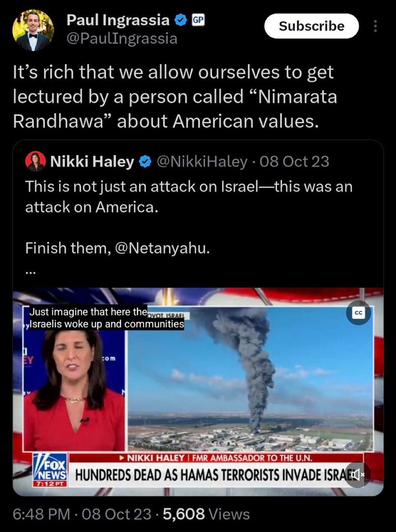Click the verified badge next to Nikki Haley
This screenshot has height=532, width=396.
point(145,162)
